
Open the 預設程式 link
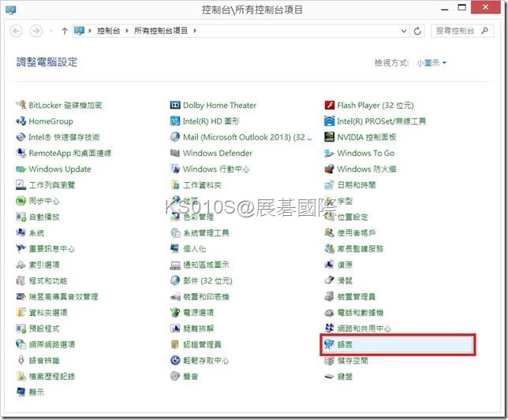(44, 329)
